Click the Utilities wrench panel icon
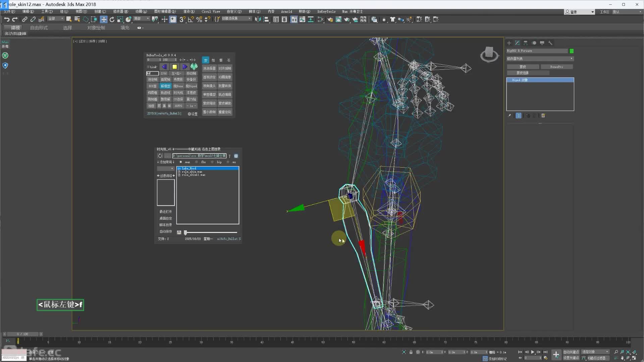The image size is (644, 362). (550, 43)
